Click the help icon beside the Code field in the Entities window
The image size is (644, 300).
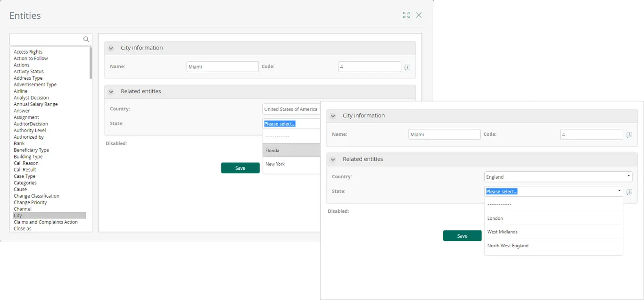click(x=407, y=67)
